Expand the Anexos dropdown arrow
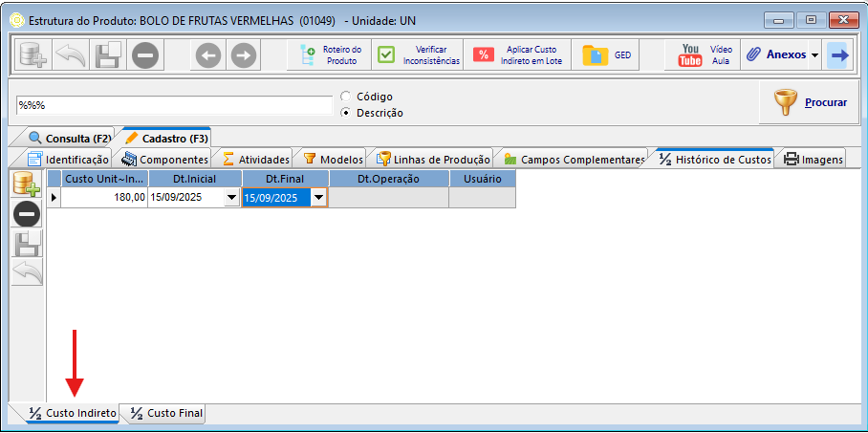868x433 pixels. pyautogui.click(x=814, y=55)
